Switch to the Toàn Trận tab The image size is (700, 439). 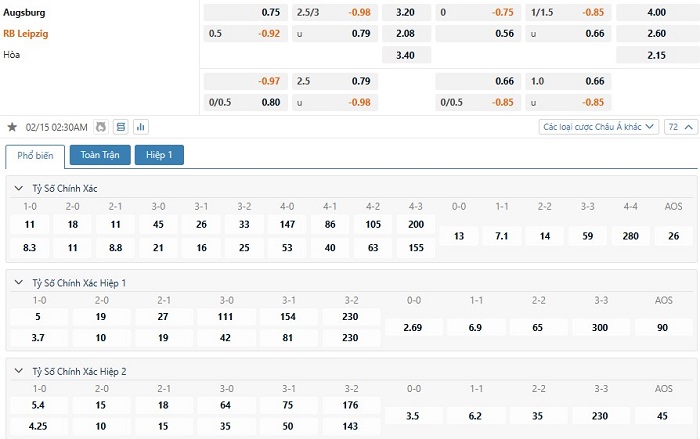click(100, 155)
